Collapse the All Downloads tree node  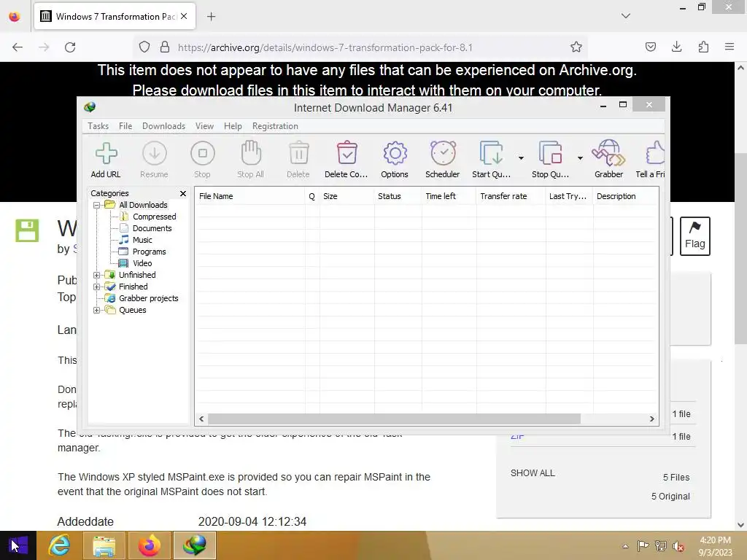point(97,205)
